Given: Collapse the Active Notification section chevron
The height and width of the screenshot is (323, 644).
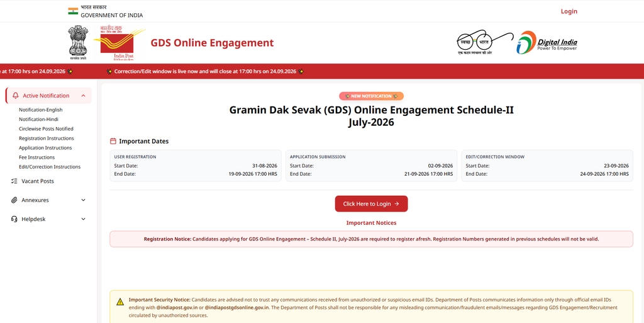Looking at the screenshot, I should 84,96.
